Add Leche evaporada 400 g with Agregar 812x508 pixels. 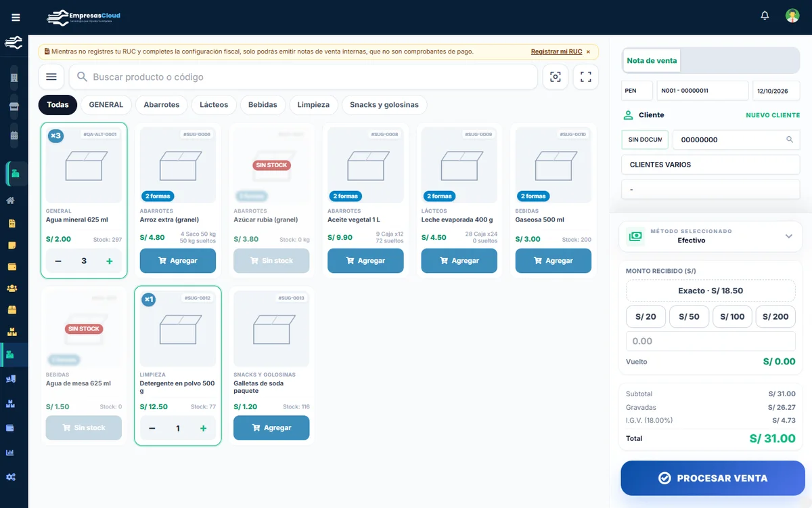click(459, 261)
